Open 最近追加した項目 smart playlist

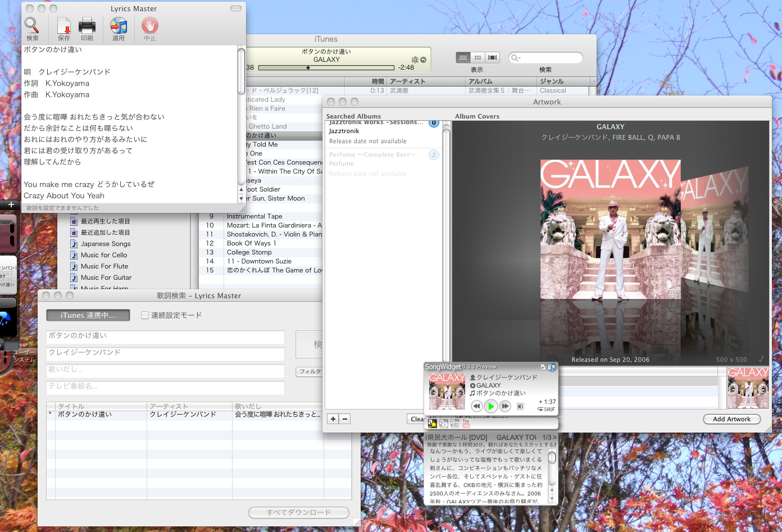(x=105, y=233)
